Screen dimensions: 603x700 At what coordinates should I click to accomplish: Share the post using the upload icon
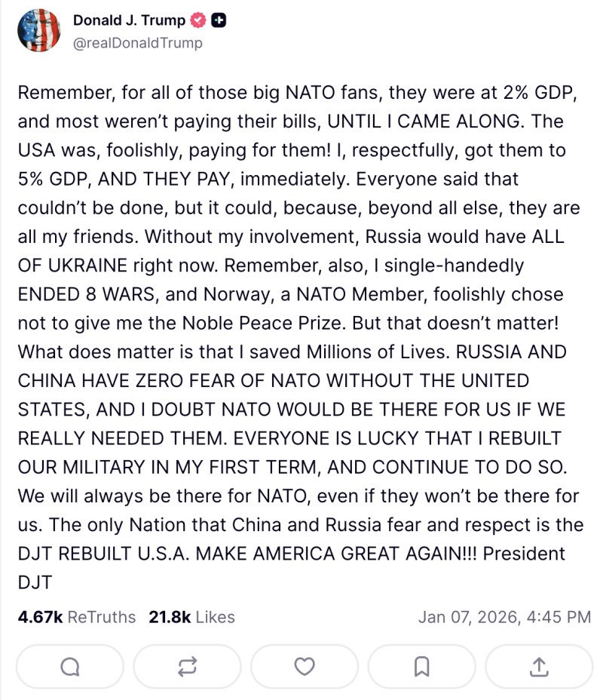540,666
